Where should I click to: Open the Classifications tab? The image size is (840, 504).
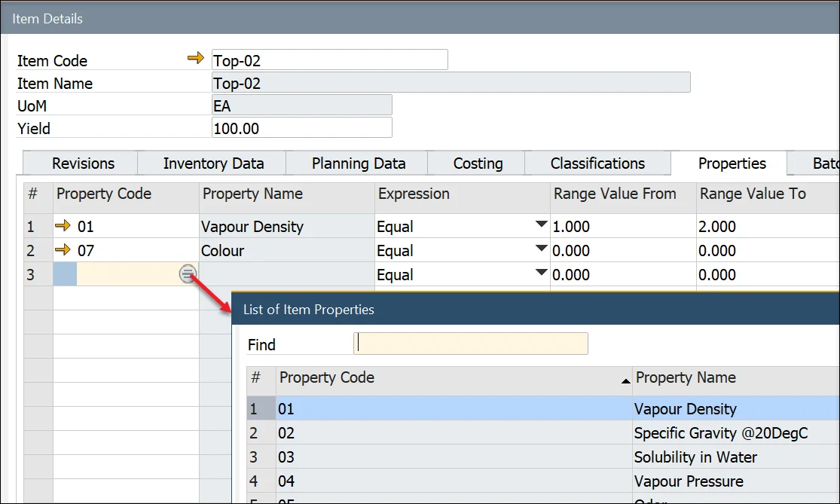[597, 163]
